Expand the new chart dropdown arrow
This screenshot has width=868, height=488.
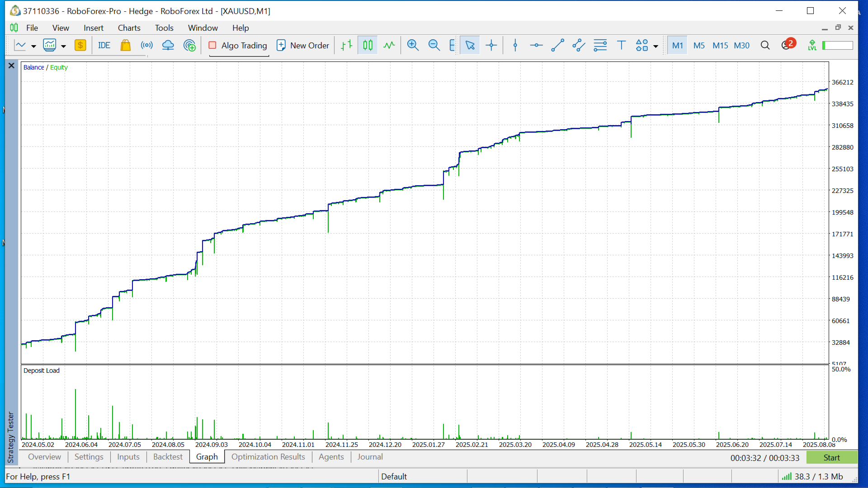click(33, 46)
